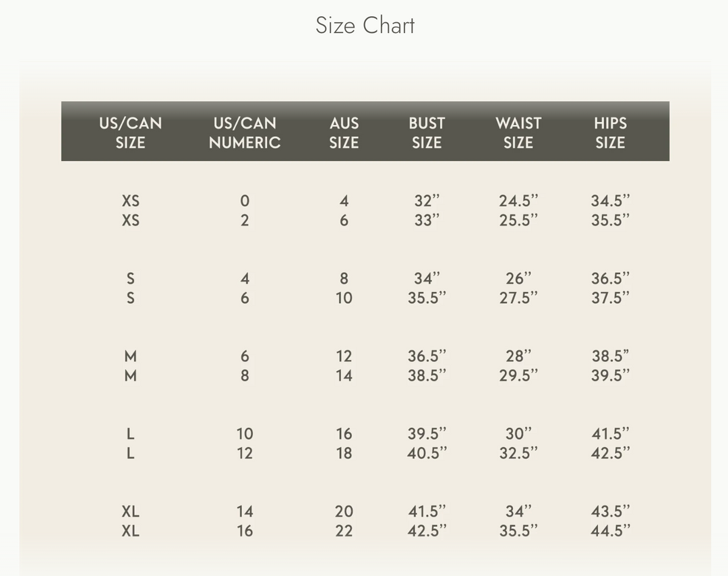Screen dimensions: 728x576
Task: Click the first XS size label
Action: pyautogui.click(x=130, y=201)
